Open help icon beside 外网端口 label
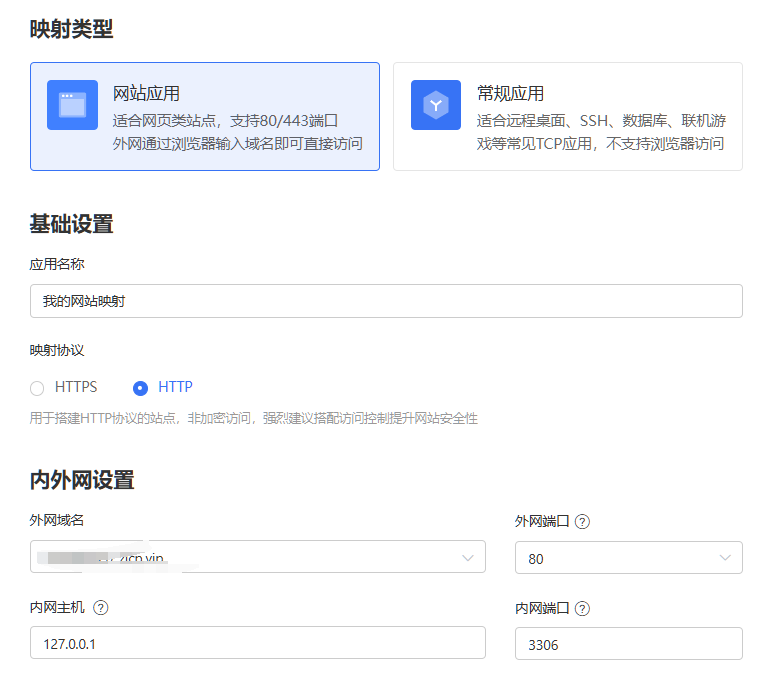Viewport: 768px width, 680px height. [x=582, y=522]
